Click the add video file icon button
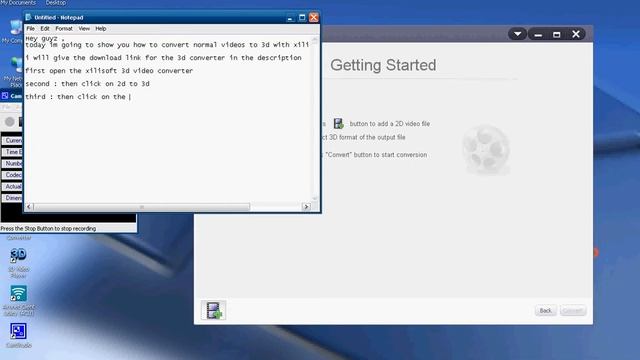 pos(213,310)
